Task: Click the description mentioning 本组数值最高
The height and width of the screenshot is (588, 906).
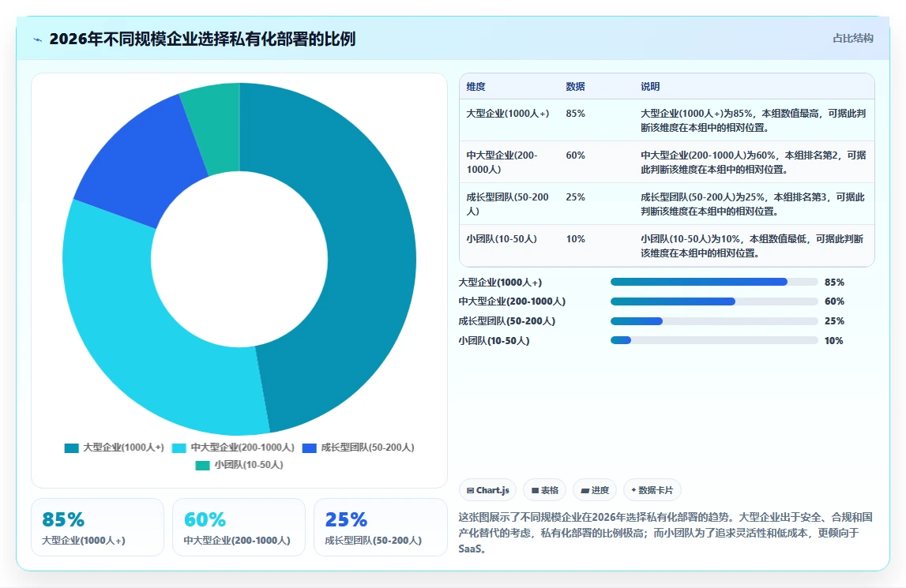Action: click(753, 121)
